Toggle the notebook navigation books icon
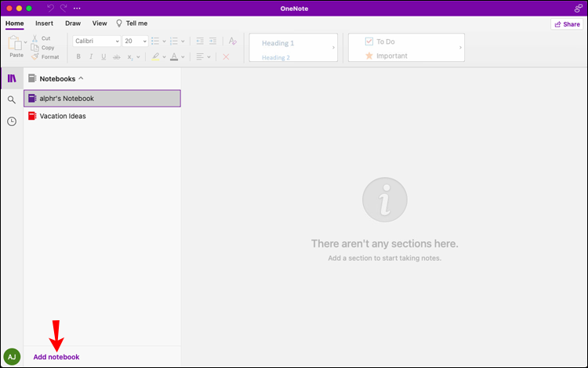 [12, 78]
